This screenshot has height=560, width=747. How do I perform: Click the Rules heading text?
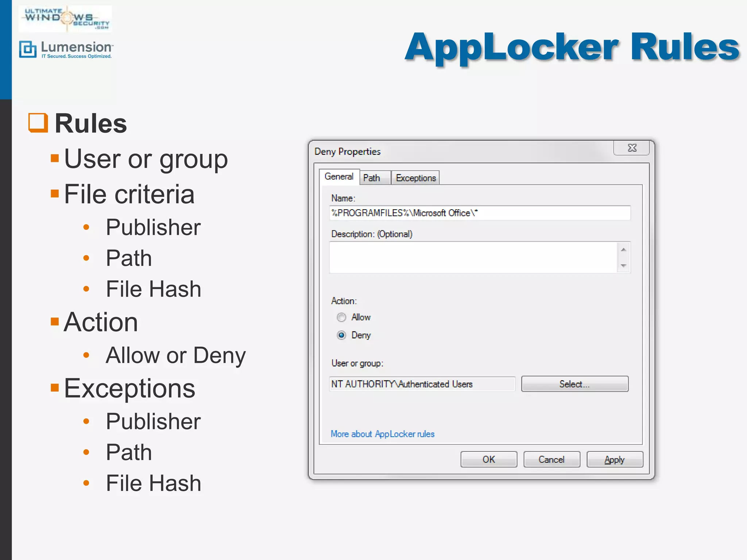point(91,123)
